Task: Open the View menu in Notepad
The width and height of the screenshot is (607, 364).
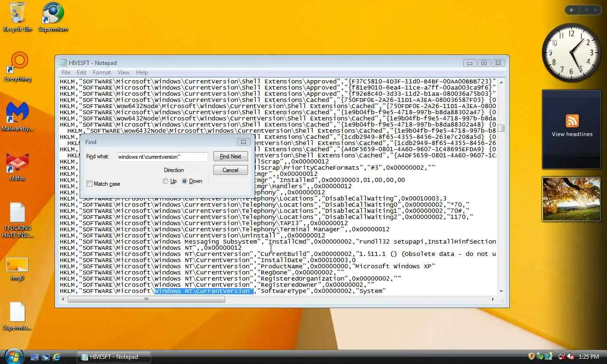Action: 123,73
